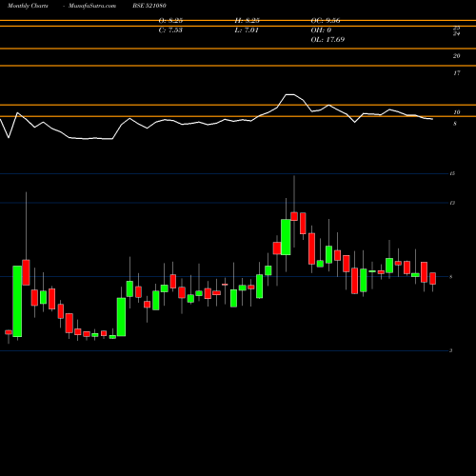Click the '17' label on the orange scale
The height and width of the screenshot is (476, 476).
[456, 73]
